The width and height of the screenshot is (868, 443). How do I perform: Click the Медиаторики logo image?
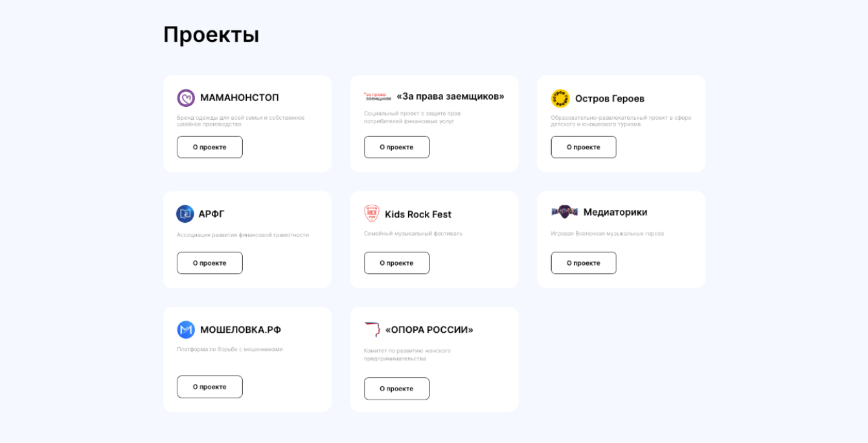tap(564, 212)
